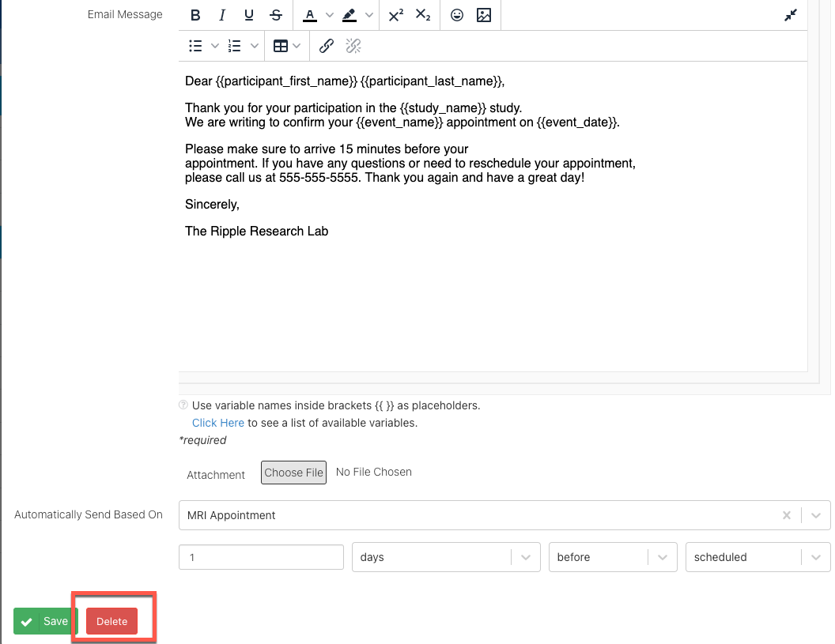Image resolution: width=835 pixels, height=644 pixels.
Task: Open the font color dropdown arrow
Action: click(330, 15)
